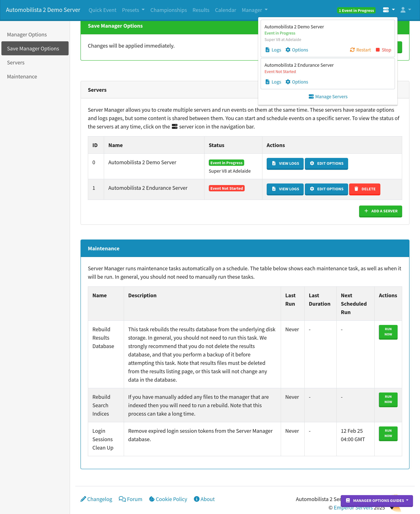The width and height of the screenshot is (420, 514).
Task: Click the Changelog pencil icon
Action: pos(83,499)
